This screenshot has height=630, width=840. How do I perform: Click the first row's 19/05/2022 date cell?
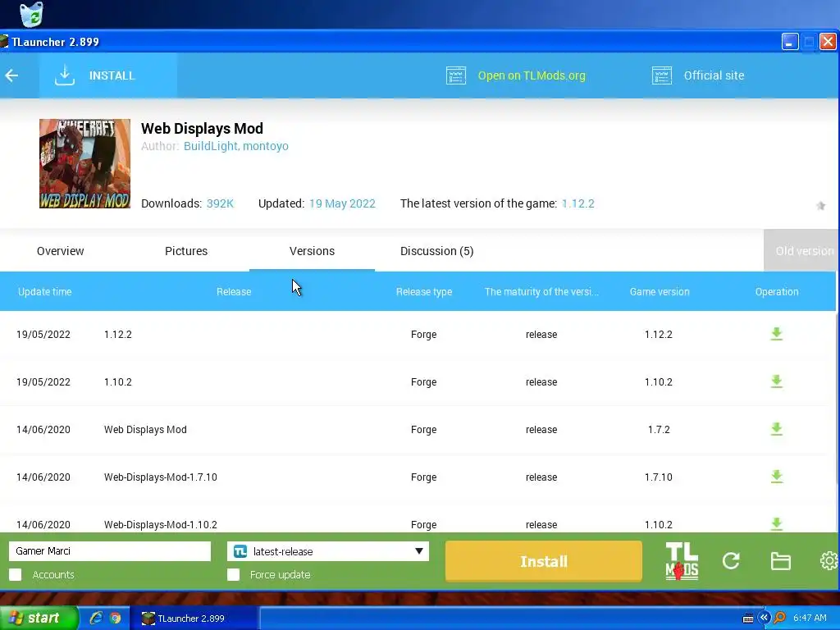(x=43, y=335)
